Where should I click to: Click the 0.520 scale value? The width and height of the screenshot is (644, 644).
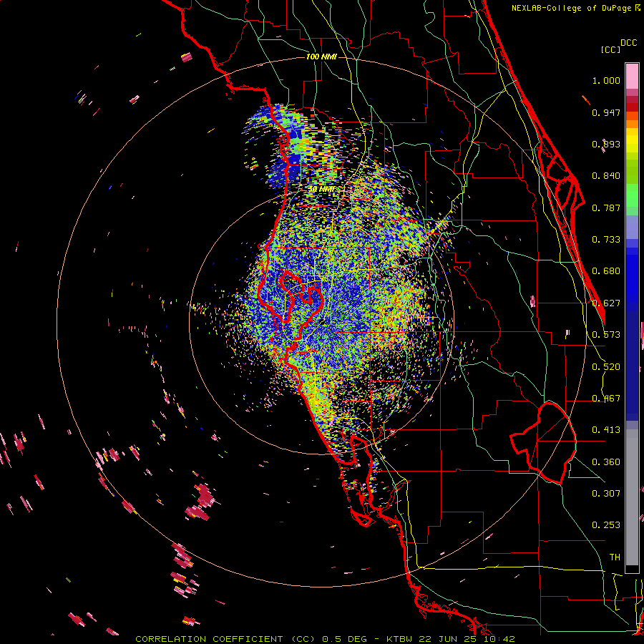[606, 367]
